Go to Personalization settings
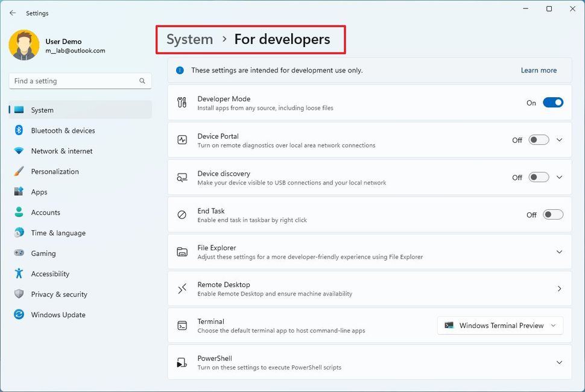Viewport: 585px width, 392px height. [80, 171]
